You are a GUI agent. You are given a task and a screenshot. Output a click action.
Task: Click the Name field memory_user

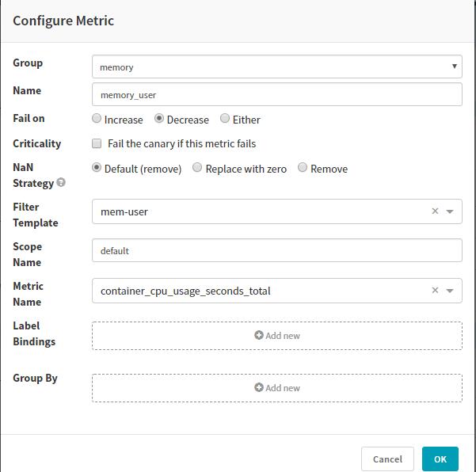[276, 94]
